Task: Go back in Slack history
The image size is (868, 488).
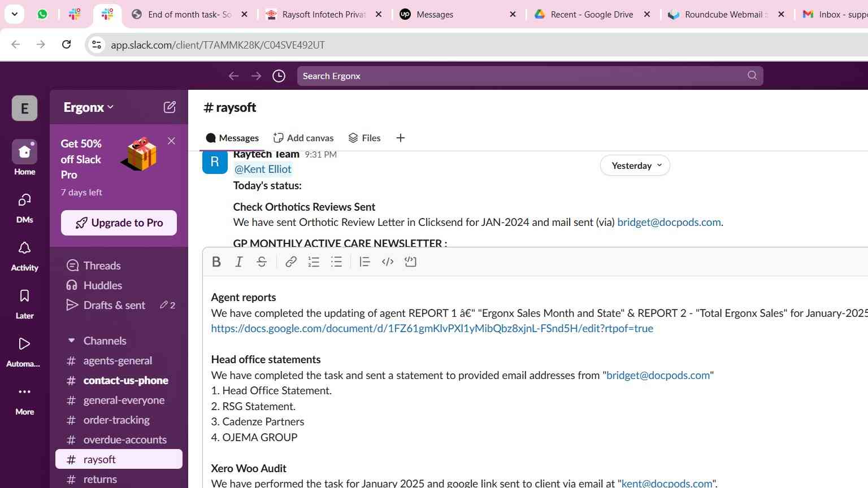Action: 234,76
